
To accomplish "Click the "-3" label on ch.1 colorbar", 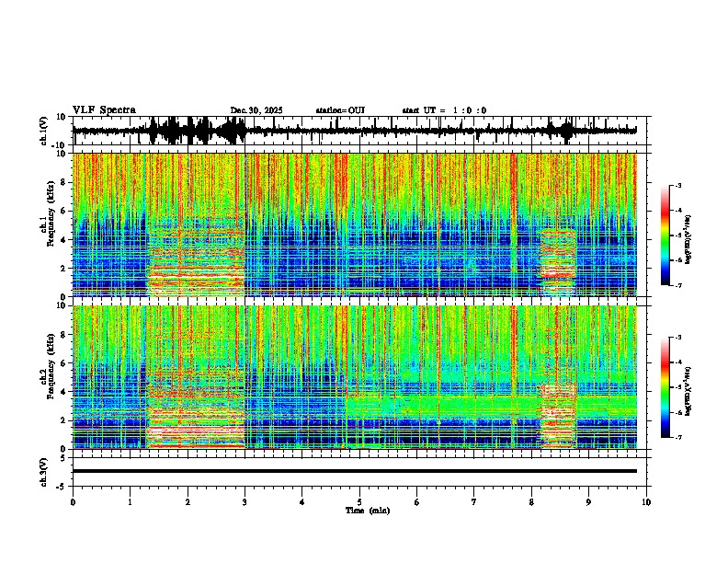I will click(x=678, y=186).
